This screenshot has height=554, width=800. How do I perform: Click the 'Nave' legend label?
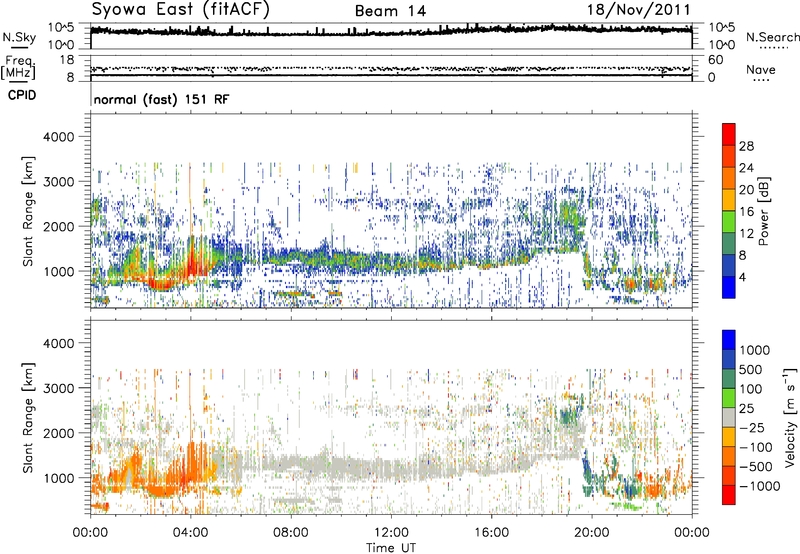[761, 70]
